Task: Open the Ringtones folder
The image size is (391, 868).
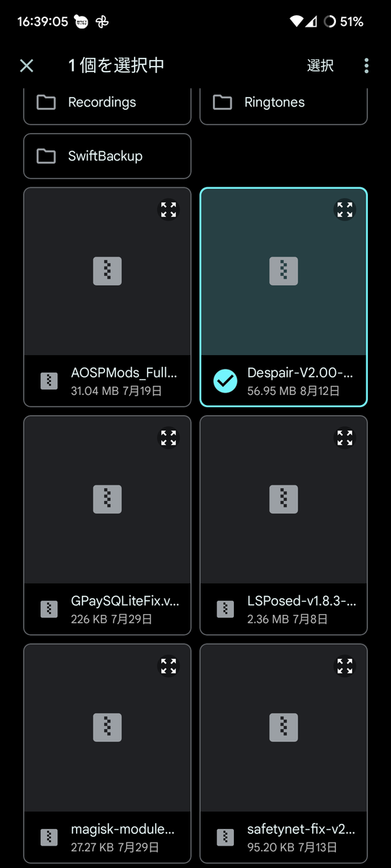Action: [x=284, y=102]
